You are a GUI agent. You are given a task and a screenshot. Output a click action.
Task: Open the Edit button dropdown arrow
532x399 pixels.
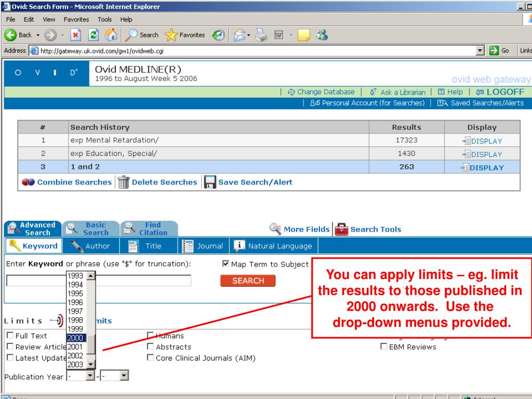tap(291, 35)
